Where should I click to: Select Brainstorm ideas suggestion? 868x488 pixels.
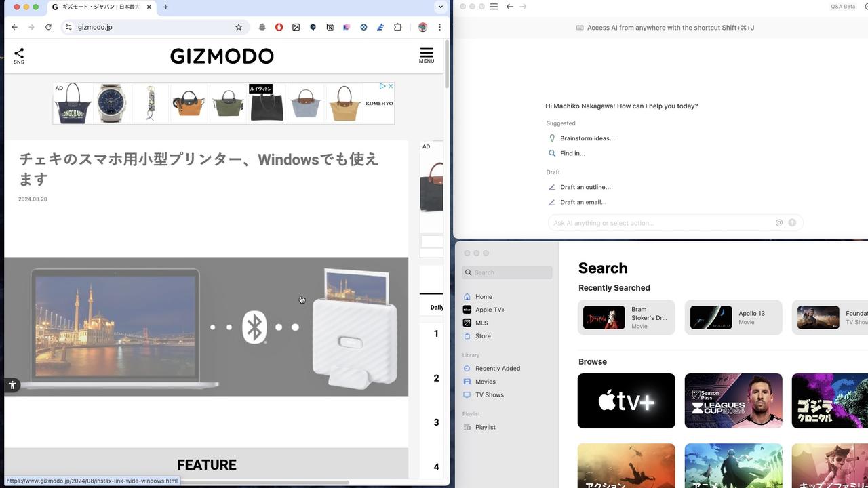tap(587, 138)
